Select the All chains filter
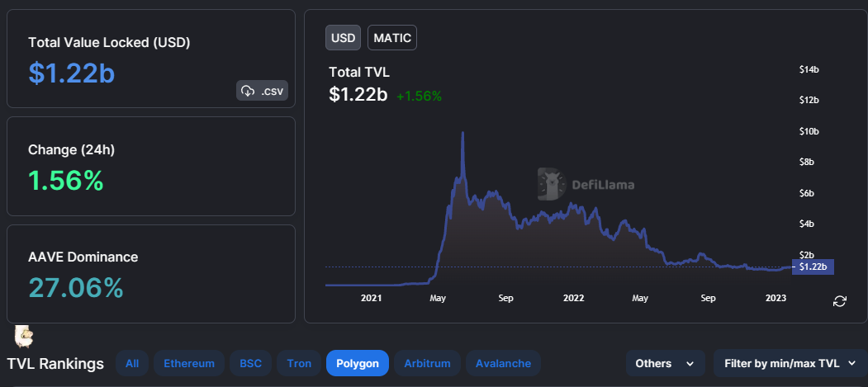The height and width of the screenshot is (387, 868). [x=132, y=363]
